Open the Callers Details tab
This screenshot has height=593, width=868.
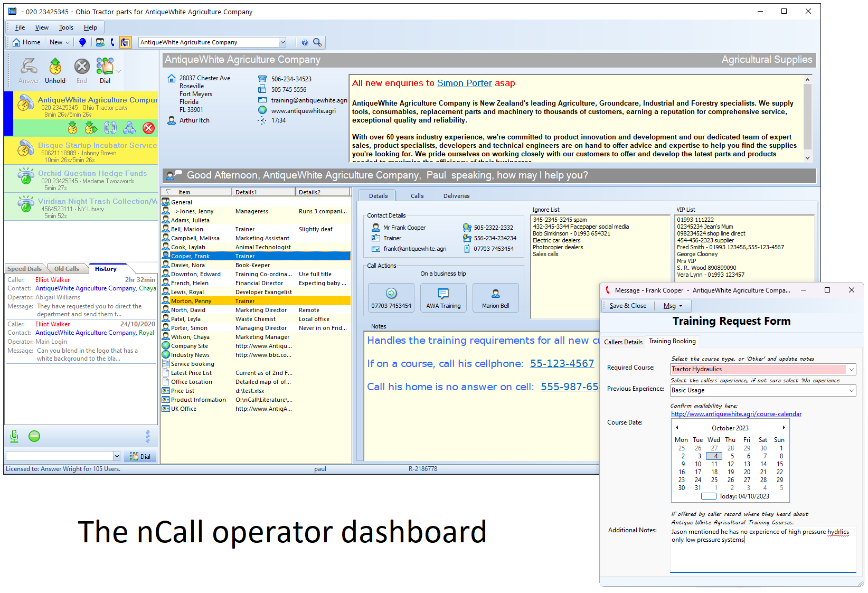[x=623, y=342]
